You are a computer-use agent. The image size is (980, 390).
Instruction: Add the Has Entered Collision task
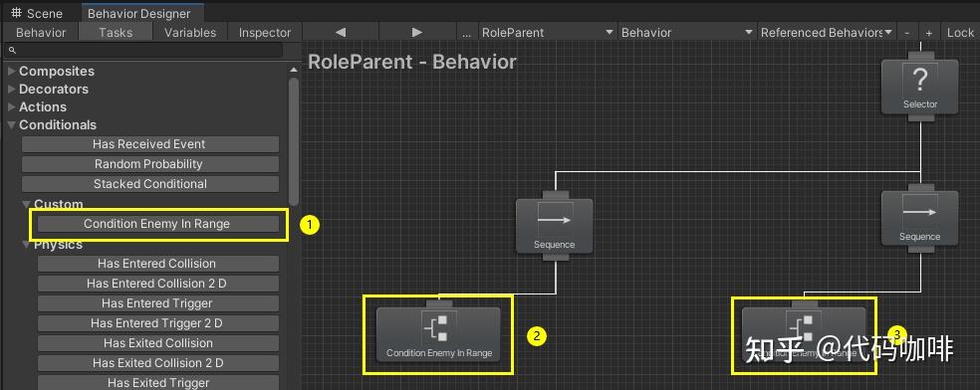click(158, 264)
